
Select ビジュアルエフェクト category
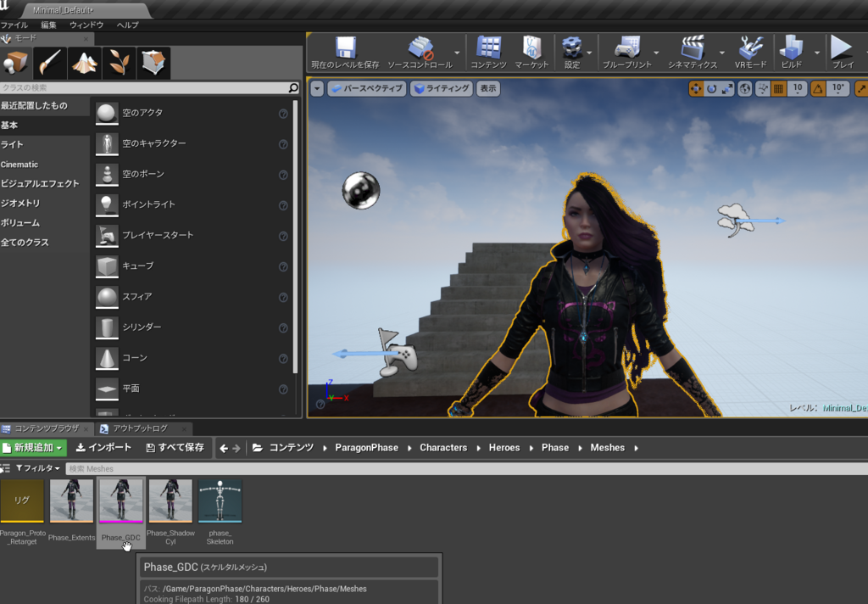coord(40,183)
